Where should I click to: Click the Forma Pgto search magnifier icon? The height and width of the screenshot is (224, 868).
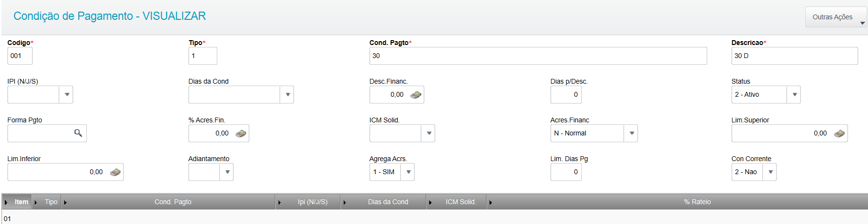pyautogui.click(x=78, y=133)
